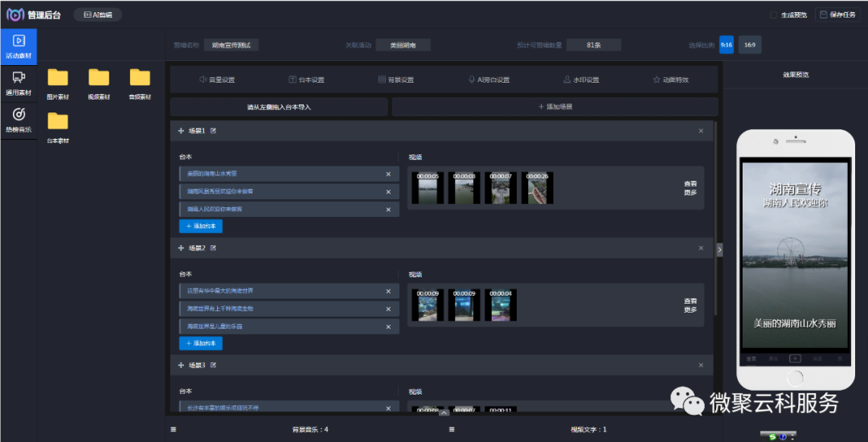Delete script line 长沙有丰富的娱乐项目玩不停
The width and height of the screenshot is (868, 442).
coord(388,408)
